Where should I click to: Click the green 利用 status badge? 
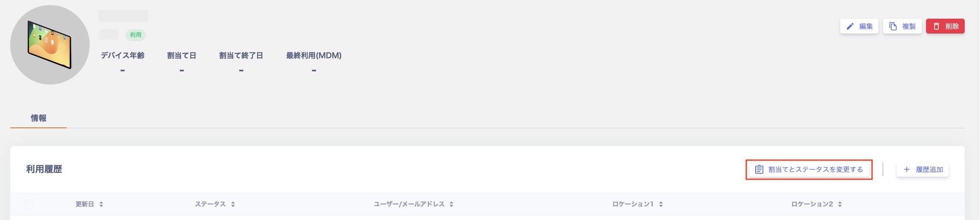click(136, 35)
